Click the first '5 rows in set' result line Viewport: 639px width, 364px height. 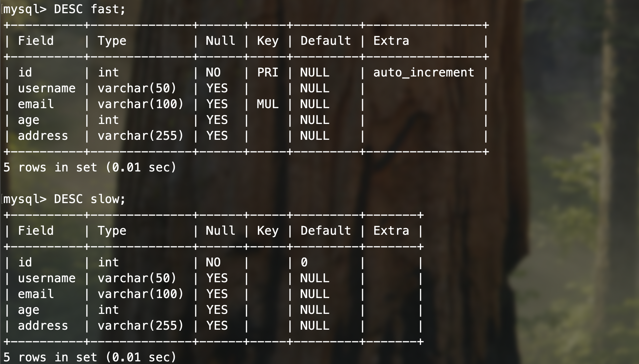tap(90, 167)
